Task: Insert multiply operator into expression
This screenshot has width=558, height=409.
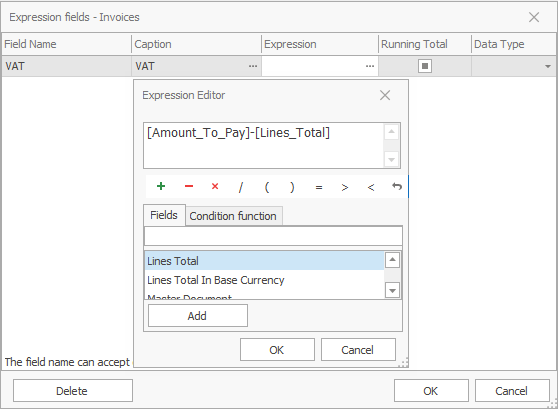Action: point(215,187)
